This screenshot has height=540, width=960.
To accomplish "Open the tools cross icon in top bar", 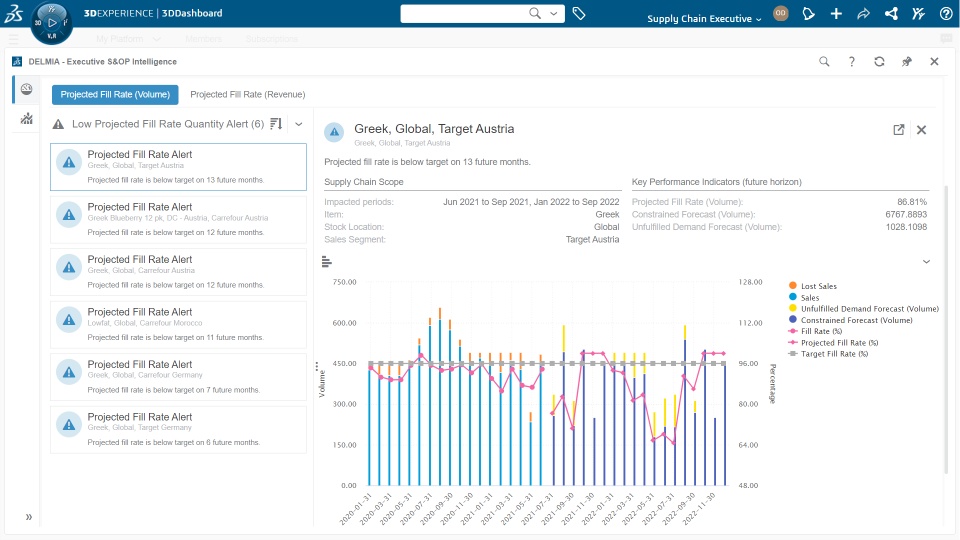I will coord(918,13).
